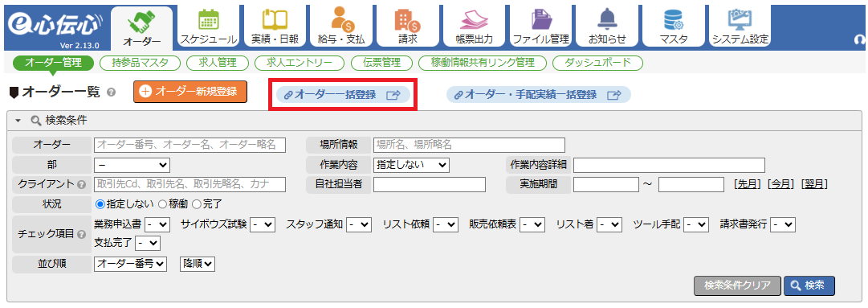Image resolution: width=868 pixels, height=308 pixels.
Task: Click help icon beside チェック項目
Action: coord(82,234)
